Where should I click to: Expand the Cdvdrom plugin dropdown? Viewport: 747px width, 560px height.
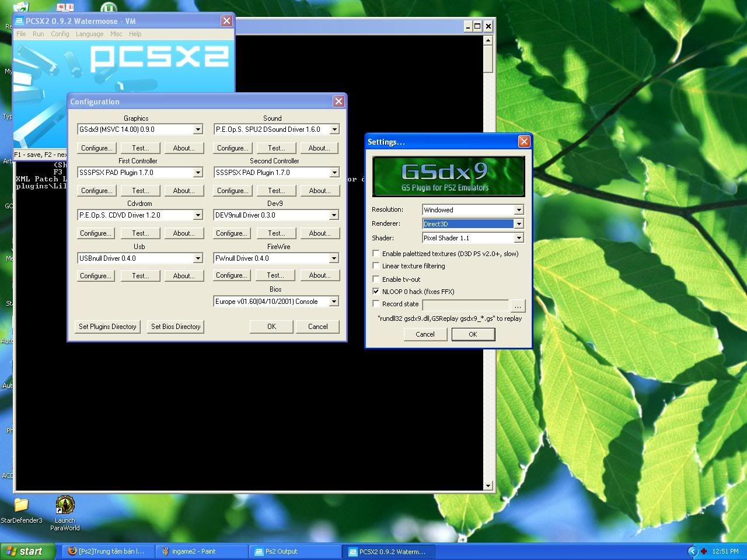pyautogui.click(x=198, y=215)
